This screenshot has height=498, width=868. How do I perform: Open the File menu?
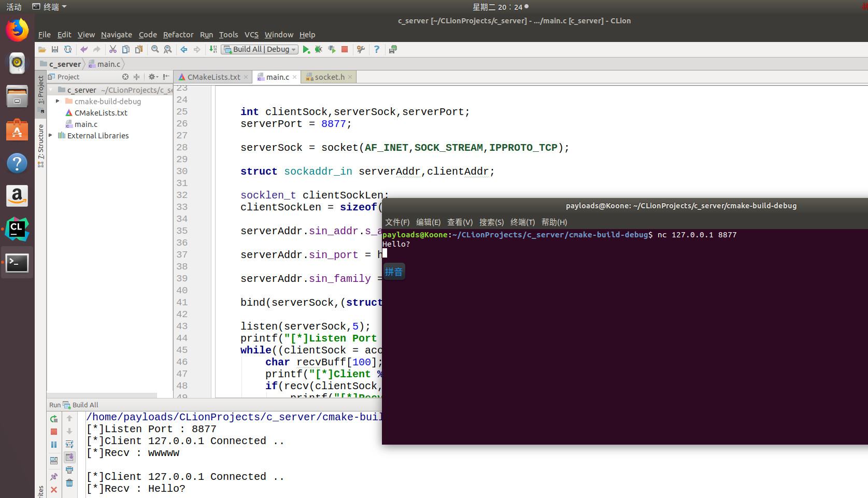45,35
